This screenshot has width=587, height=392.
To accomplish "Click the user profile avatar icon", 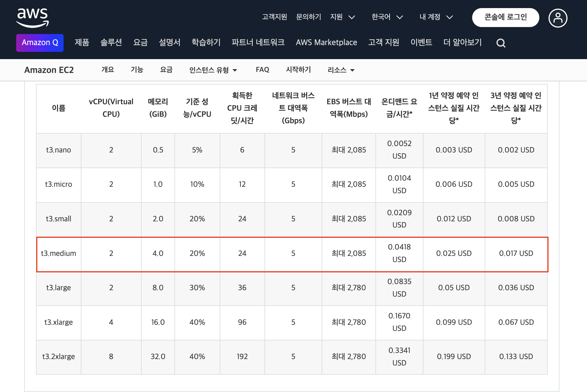I will tap(558, 18).
